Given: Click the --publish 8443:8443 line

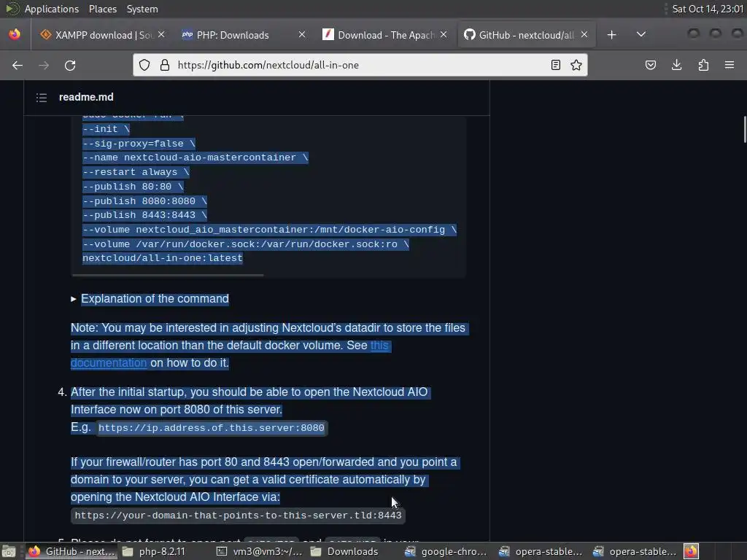Looking at the screenshot, I should tap(144, 215).
